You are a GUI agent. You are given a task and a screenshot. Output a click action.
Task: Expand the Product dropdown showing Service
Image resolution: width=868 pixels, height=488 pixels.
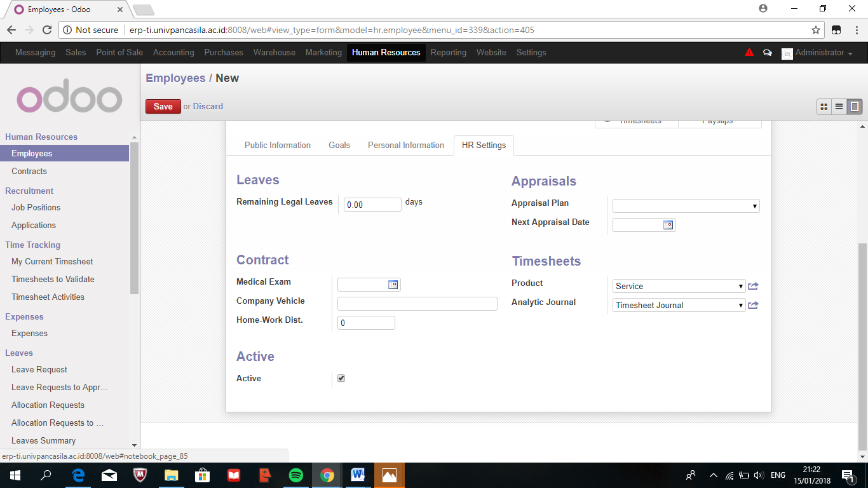pos(679,286)
